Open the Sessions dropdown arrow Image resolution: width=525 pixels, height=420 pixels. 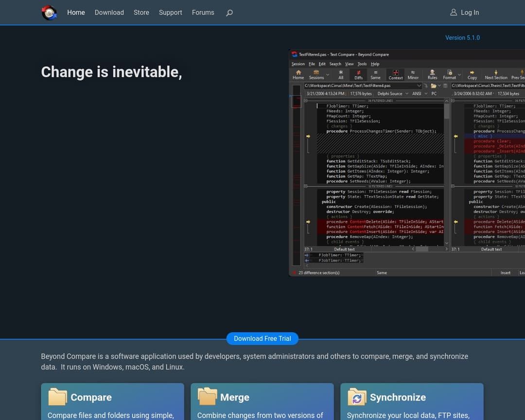(x=328, y=75)
